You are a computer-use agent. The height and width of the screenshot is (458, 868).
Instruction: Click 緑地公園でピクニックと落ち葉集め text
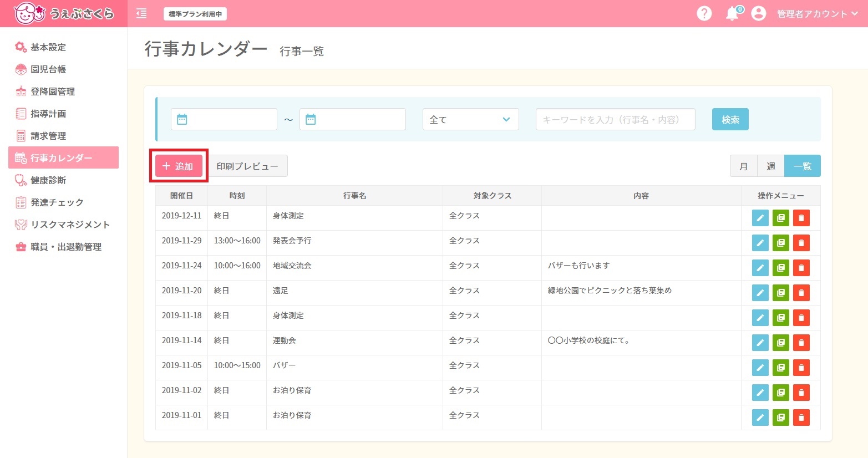coord(610,291)
